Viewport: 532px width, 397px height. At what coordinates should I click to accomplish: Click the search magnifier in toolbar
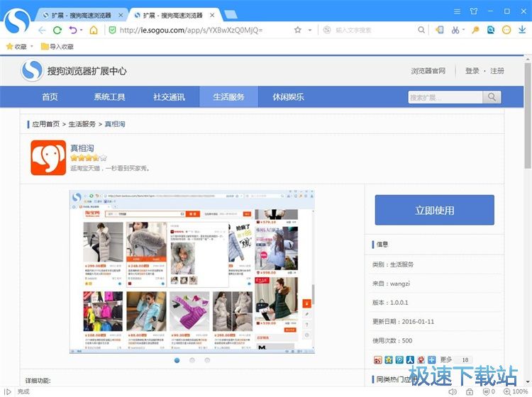tap(421, 30)
